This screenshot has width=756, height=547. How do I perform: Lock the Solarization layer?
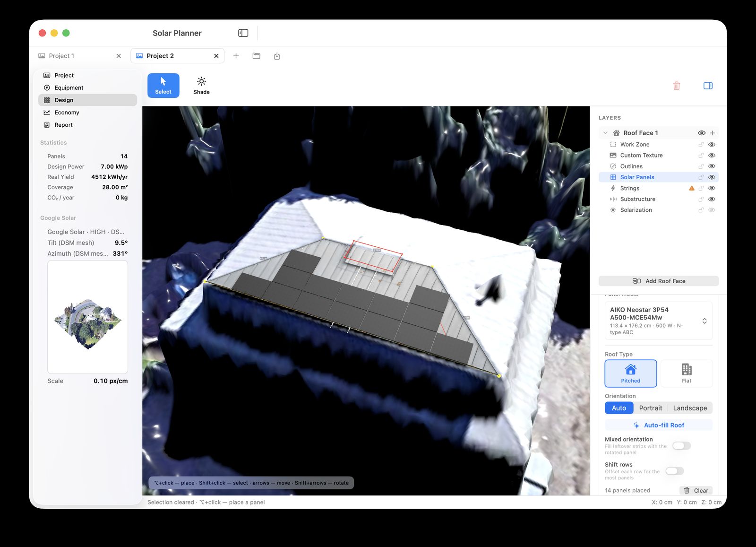tap(701, 210)
